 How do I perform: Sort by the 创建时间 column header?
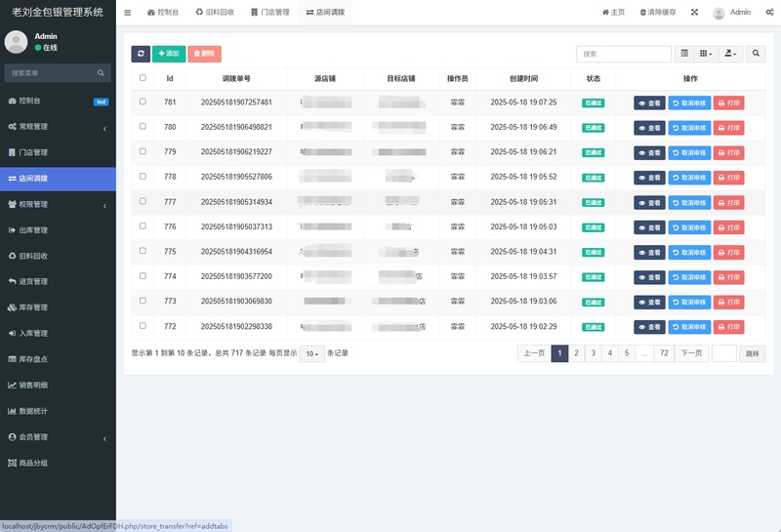click(523, 79)
